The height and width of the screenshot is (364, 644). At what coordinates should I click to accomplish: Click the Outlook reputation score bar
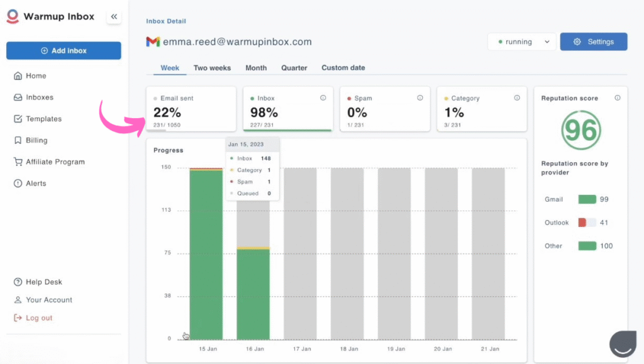(587, 223)
